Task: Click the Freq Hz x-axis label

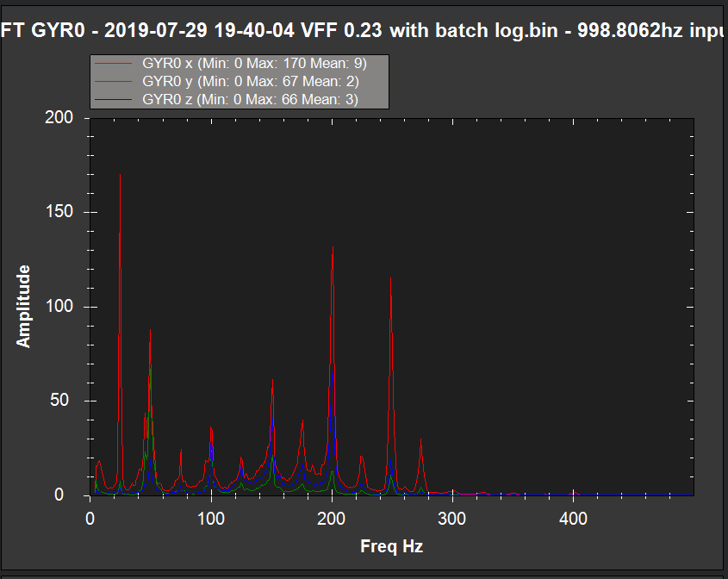Action: click(x=391, y=546)
